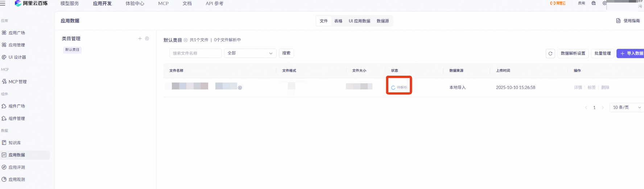
Task: Select the 默认类目 category tag
Action: click(x=72, y=50)
